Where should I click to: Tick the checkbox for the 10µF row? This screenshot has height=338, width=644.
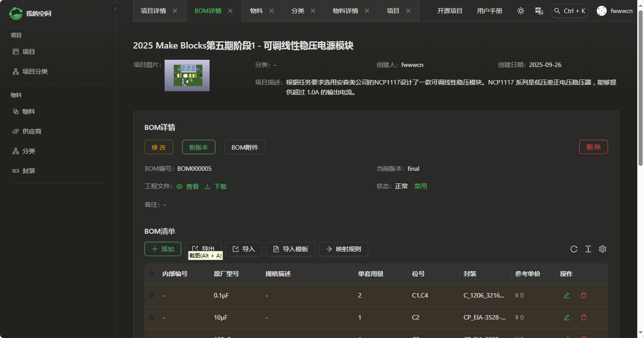152,317
